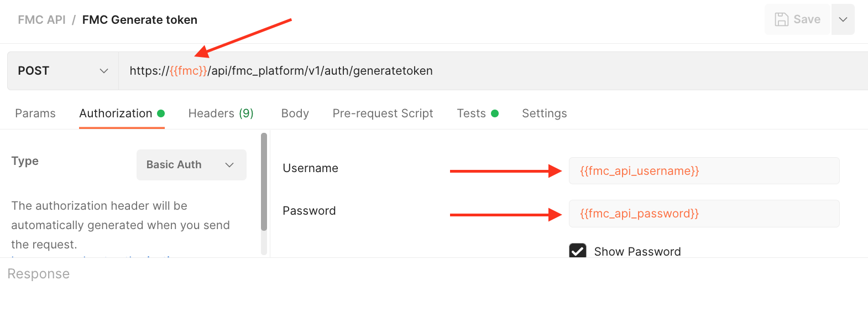This screenshot has width=868, height=311.
Task: Toggle the Show Password checkbox
Action: coord(578,251)
